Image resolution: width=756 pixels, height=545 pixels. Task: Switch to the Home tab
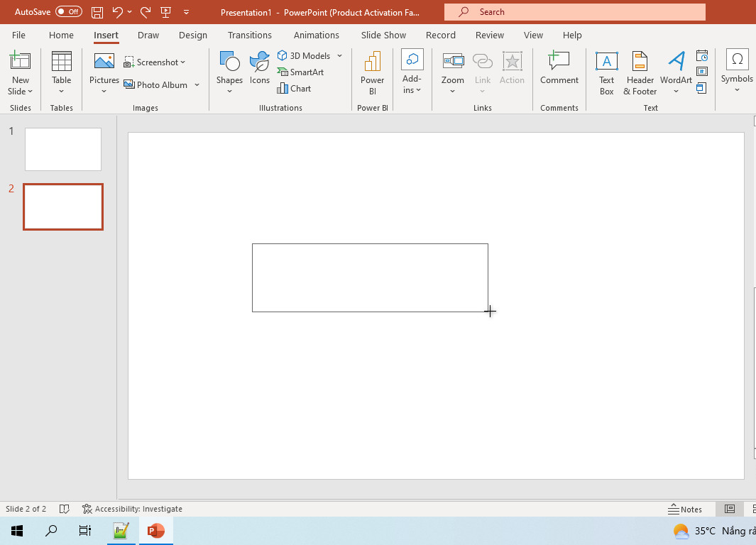tap(61, 35)
